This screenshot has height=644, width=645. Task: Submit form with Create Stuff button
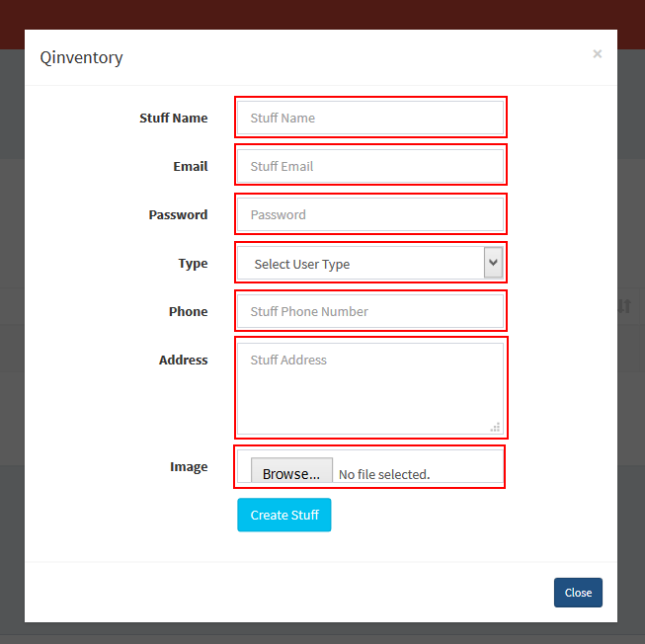tap(283, 515)
